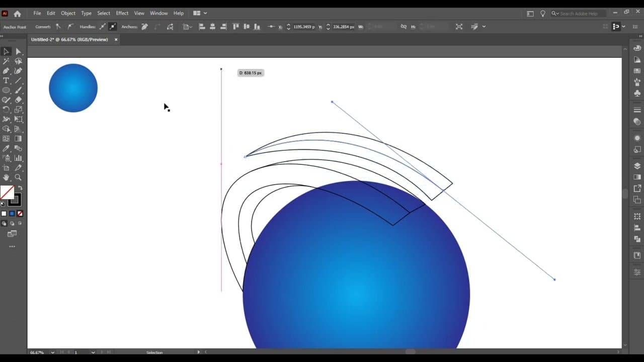This screenshot has height=362, width=644.
Task: Click Remove selected anchor points icon
Action: tap(144, 27)
